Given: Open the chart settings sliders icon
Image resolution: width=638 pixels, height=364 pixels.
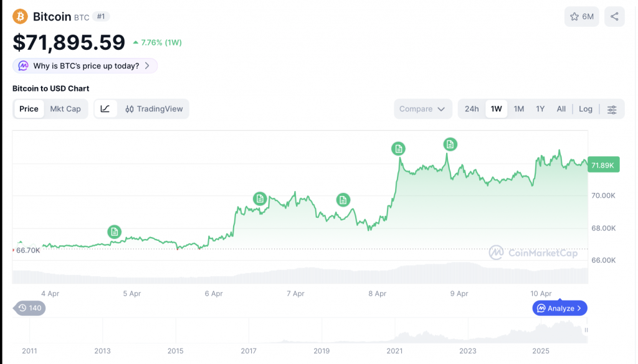Looking at the screenshot, I should [612, 108].
